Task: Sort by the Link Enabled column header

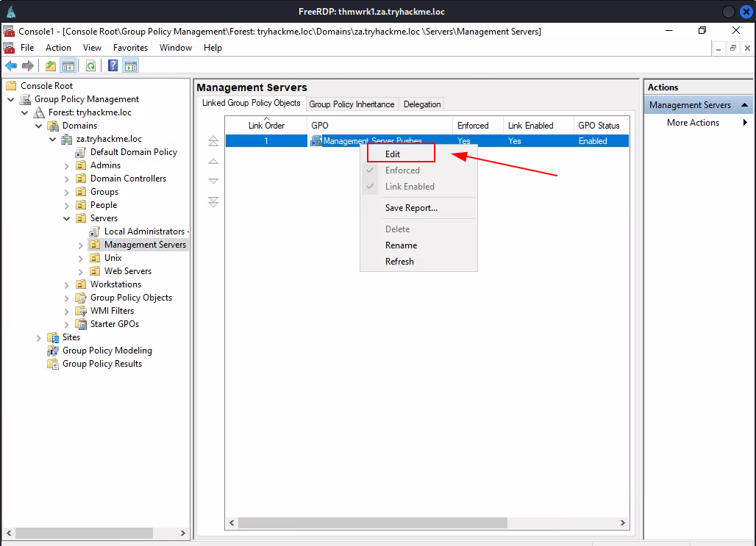Action: 538,126
